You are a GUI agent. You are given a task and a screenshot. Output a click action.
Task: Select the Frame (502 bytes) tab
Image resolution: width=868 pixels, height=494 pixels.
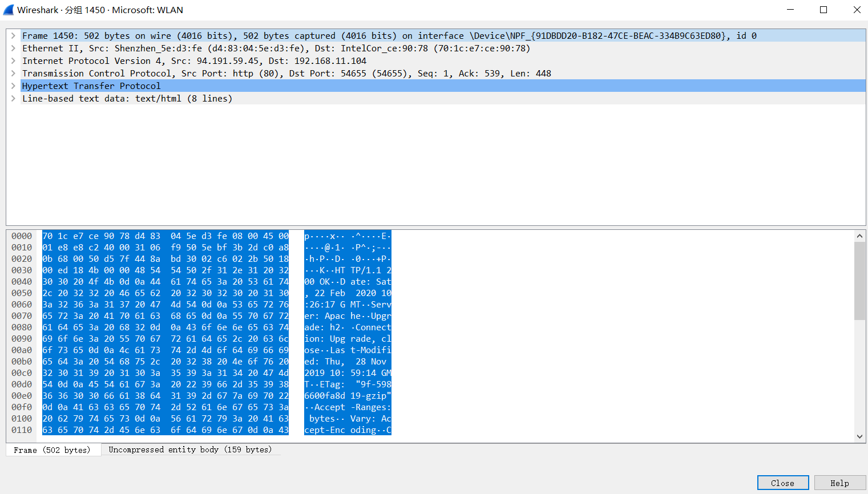[53, 450]
